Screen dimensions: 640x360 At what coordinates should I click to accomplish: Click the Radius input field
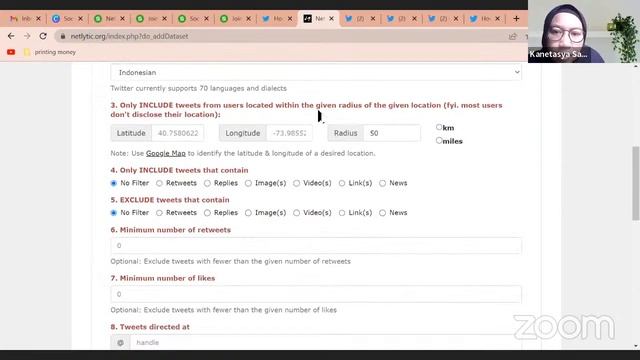coord(392,133)
